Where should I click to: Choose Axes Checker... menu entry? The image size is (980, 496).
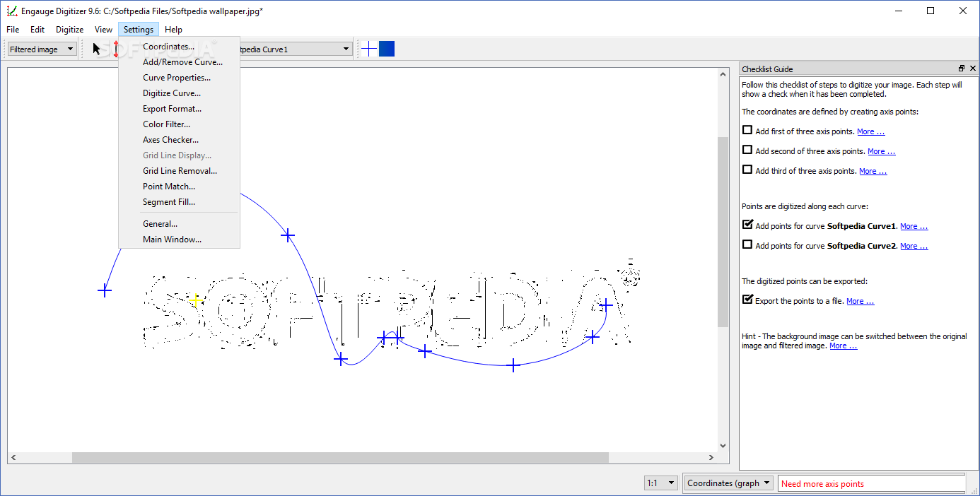click(180, 140)
